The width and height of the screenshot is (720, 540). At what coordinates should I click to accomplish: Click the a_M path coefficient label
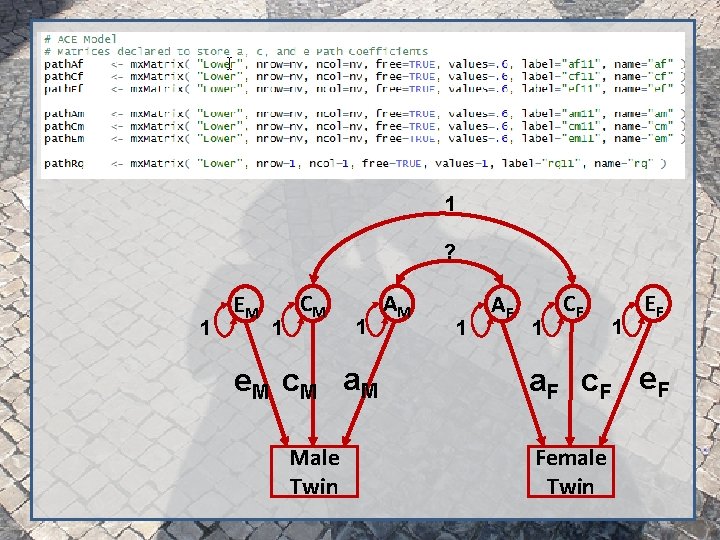point(360,384)
